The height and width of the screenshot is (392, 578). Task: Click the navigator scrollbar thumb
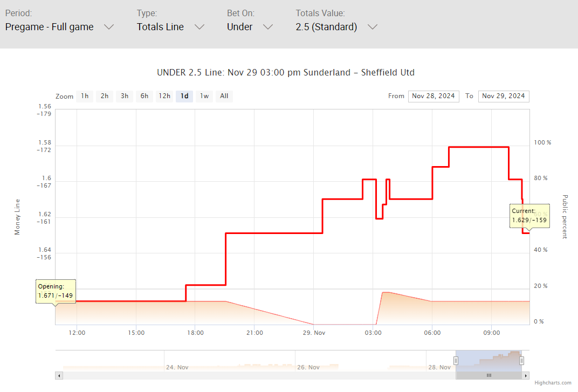coord(489,376)
